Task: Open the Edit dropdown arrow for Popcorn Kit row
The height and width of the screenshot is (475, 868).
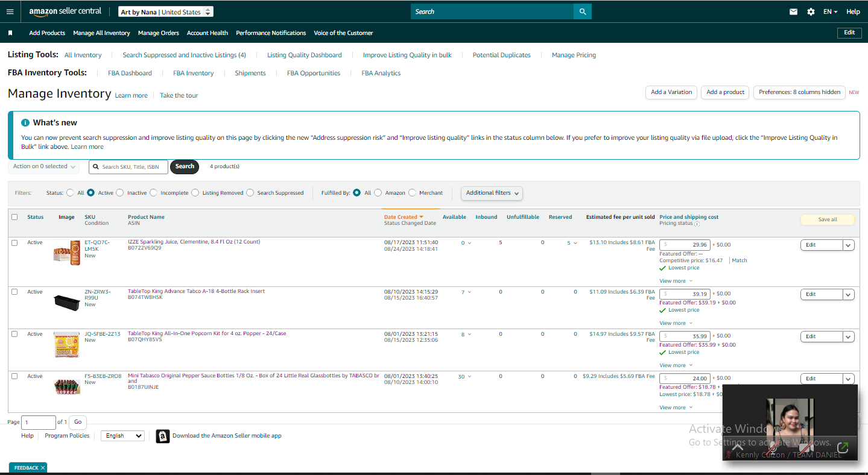Action: [x=849, y=336]
